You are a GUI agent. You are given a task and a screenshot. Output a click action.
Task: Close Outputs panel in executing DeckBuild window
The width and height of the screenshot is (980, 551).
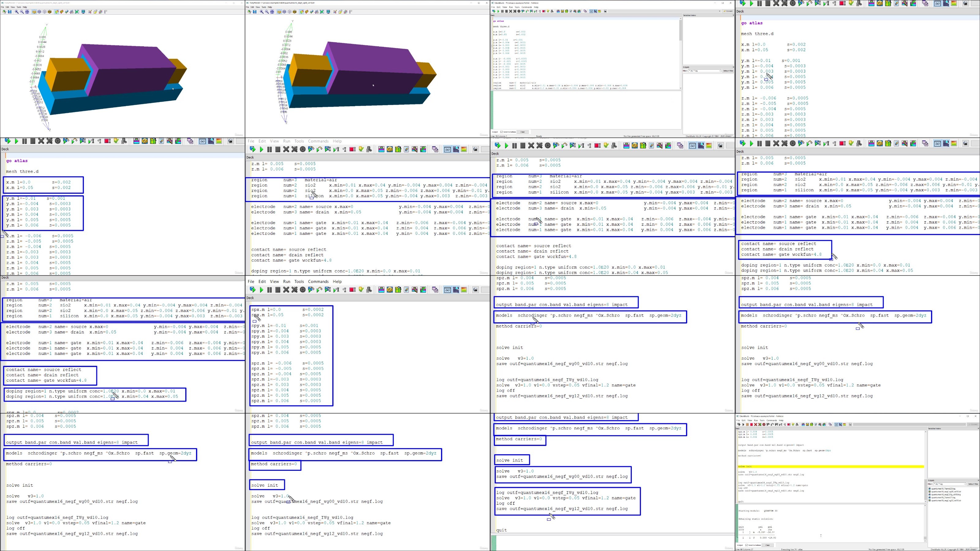click(x=978, y=481)
